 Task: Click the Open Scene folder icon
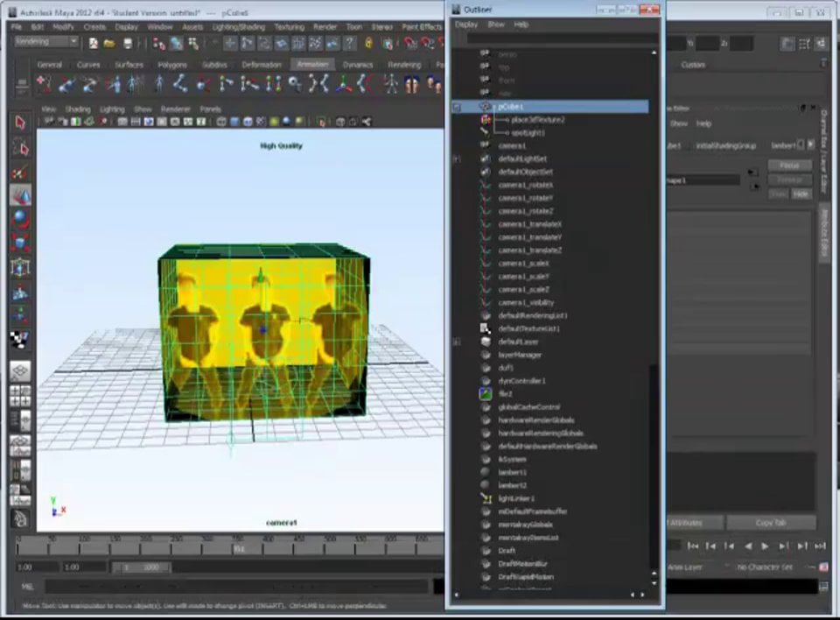coord(109,43)
